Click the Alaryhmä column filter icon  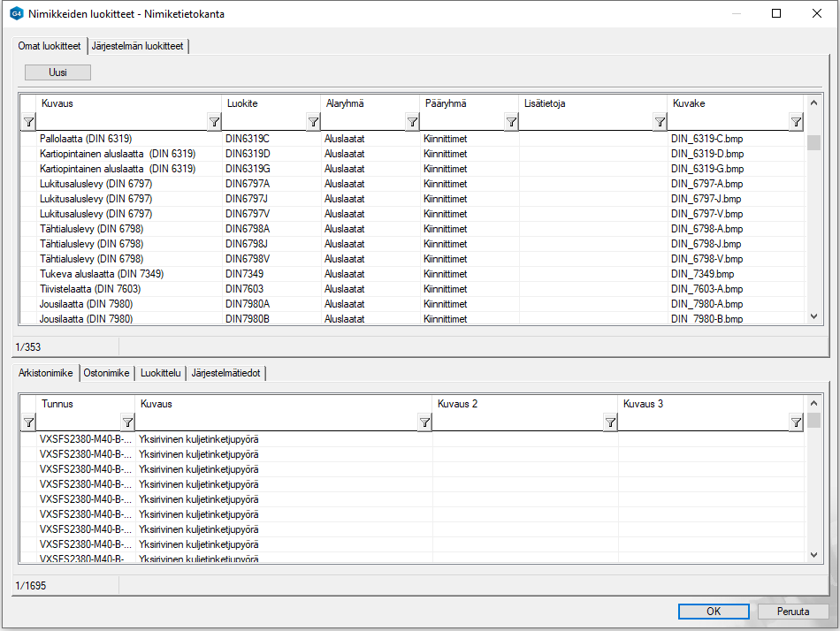coord(412,122)
